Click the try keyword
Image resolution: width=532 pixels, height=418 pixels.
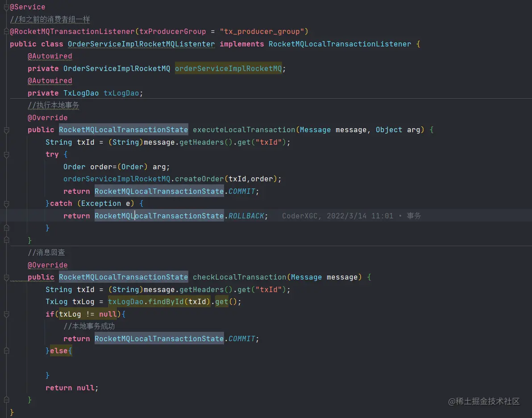[x=52, y=155]
